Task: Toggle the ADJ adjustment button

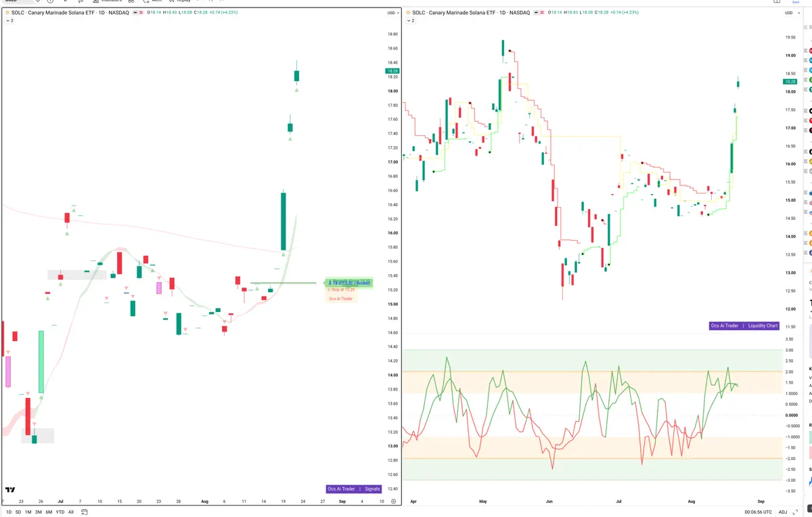Action: tap(783, 512)
